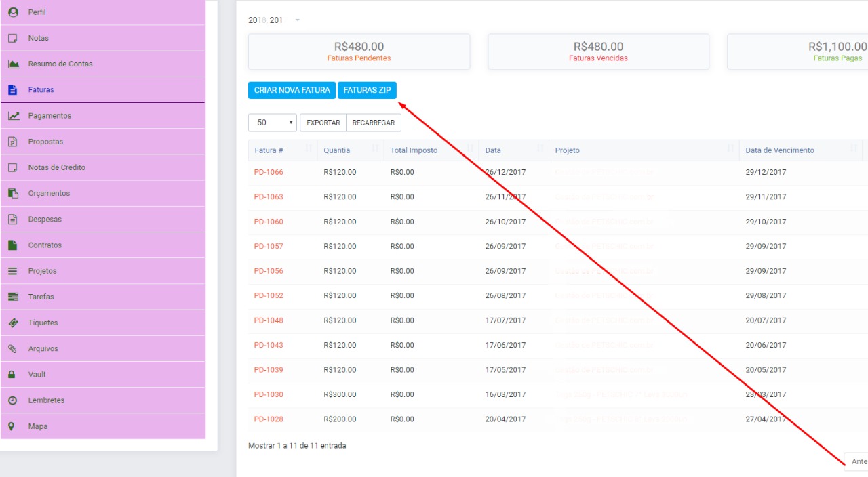
Task: Open invoice PD-1066 link
Action: pyautogui.click(x=269, y=172)
